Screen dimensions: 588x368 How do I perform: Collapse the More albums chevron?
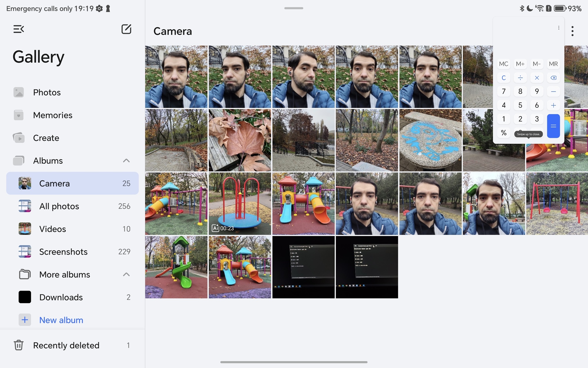coord(126,274)
